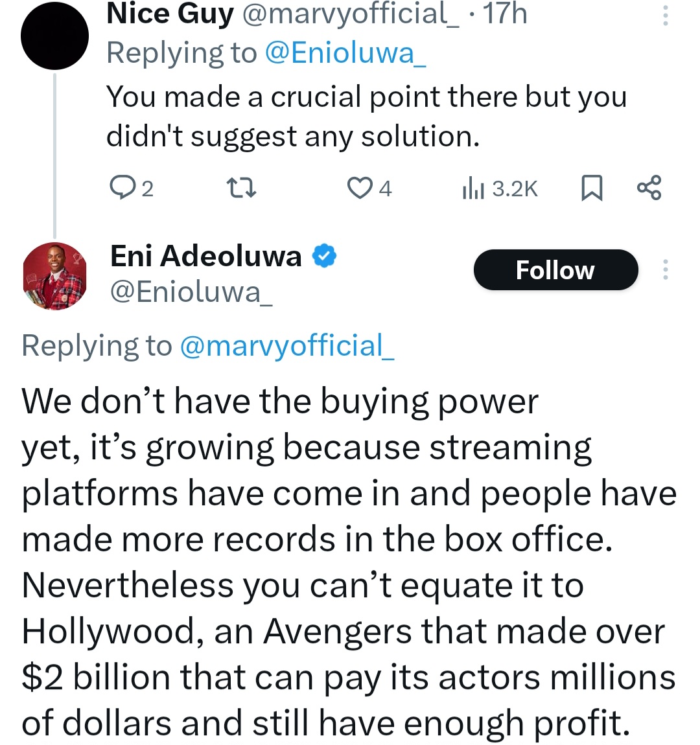
Task: Repost Nice Guy's tweet with retweet icon
Action: coord(240,188)
